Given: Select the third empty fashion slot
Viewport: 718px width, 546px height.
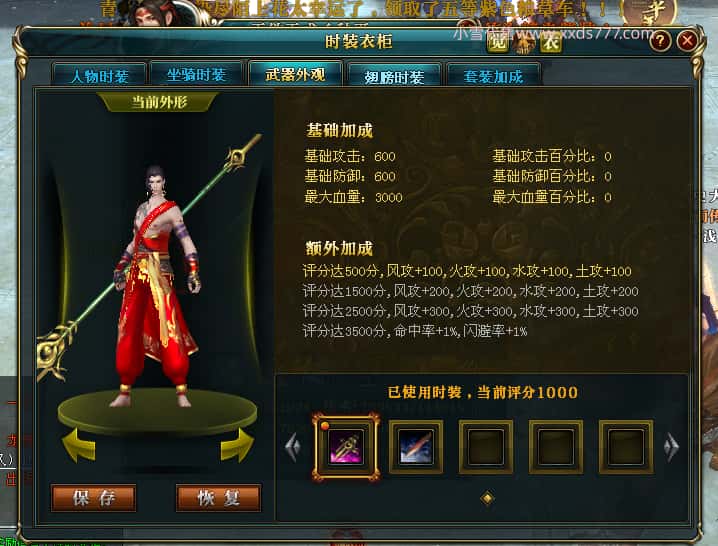Looking at the screenshot, I should [x=486, y=447].
